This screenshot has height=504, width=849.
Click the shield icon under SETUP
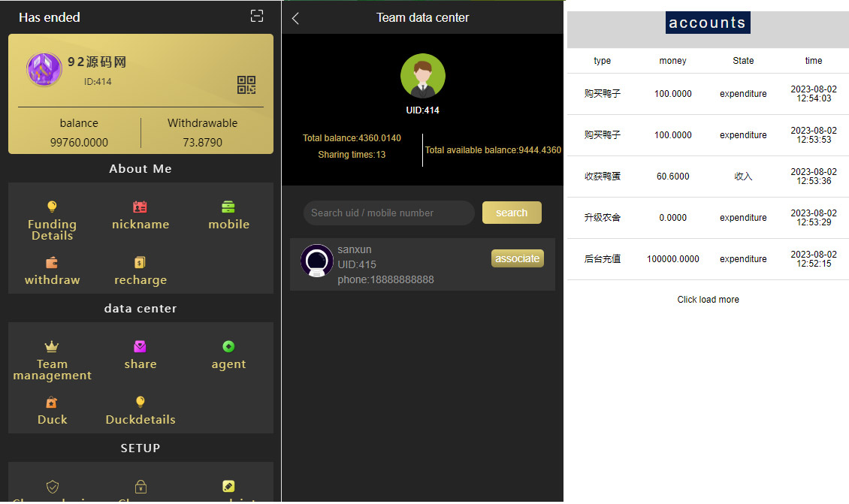pos(53,487)
